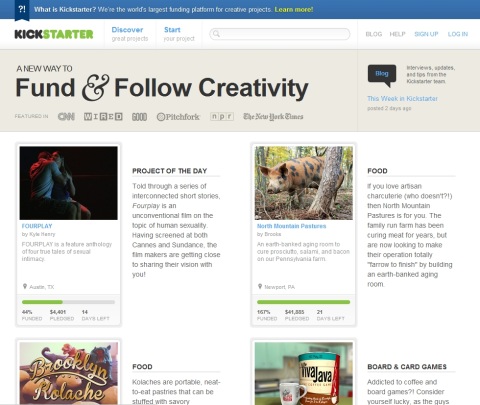Click the FOURPLAY project funding progress bar
The height and width of the screenshot is (405, 480).
tap(68, 302)
